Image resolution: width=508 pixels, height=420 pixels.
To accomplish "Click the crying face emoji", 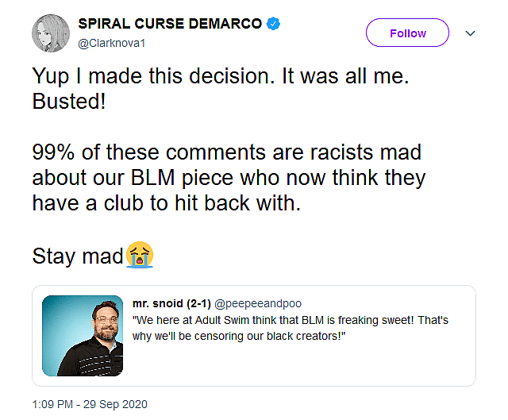I will 138,256.
